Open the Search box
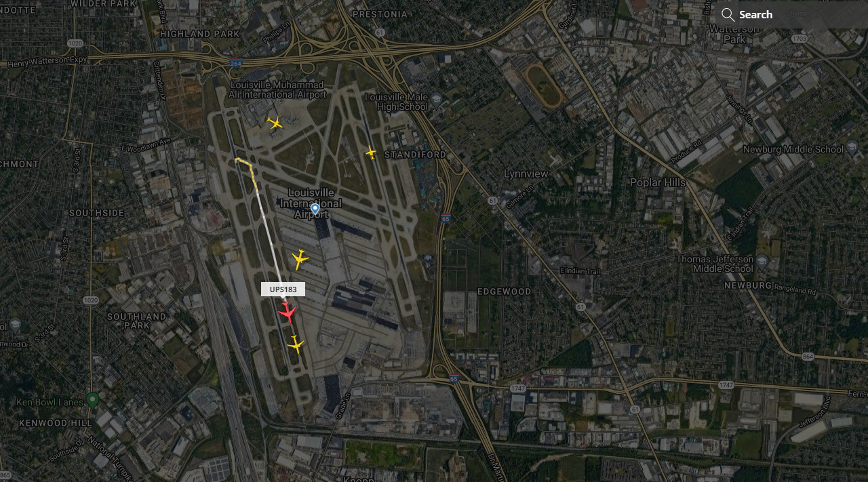 (x=789, y=14)
